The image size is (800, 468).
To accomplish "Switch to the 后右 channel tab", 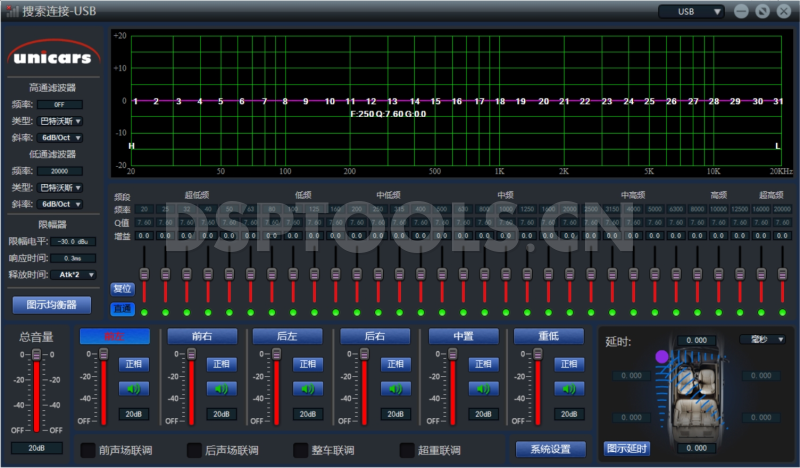I will [x=375, y=336].
